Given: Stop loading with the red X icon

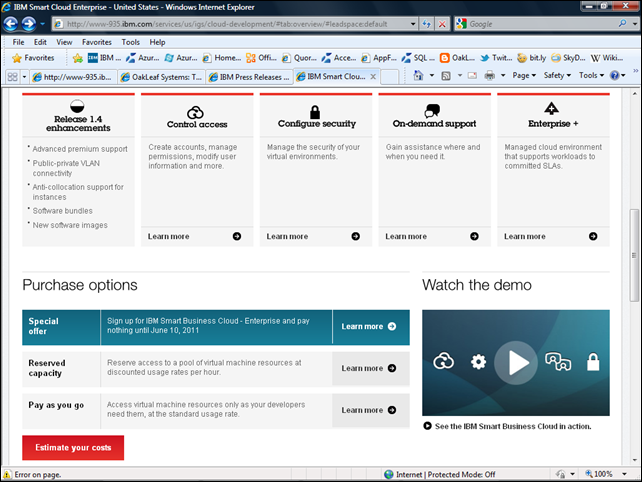Looking at the screenshot, I should click(x=442, y=24).
